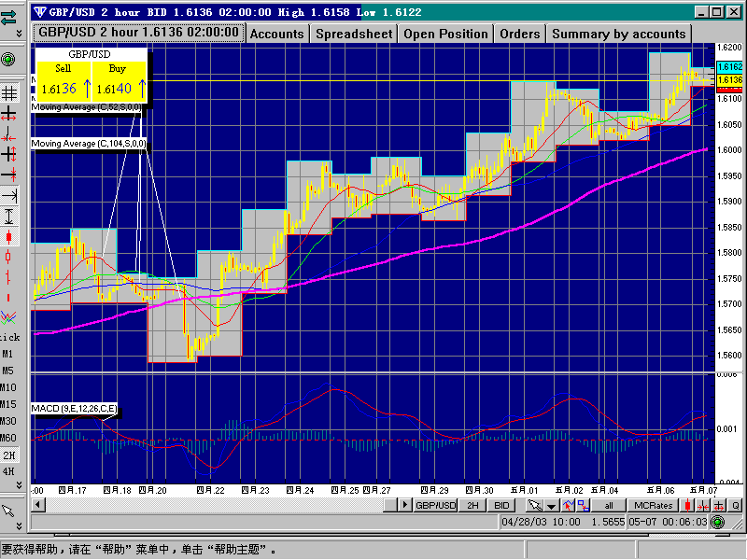The width and height of the screenshot is (747, 560).
Task: Click the Q button in bottom toolbar
Action: click(735, 505)
